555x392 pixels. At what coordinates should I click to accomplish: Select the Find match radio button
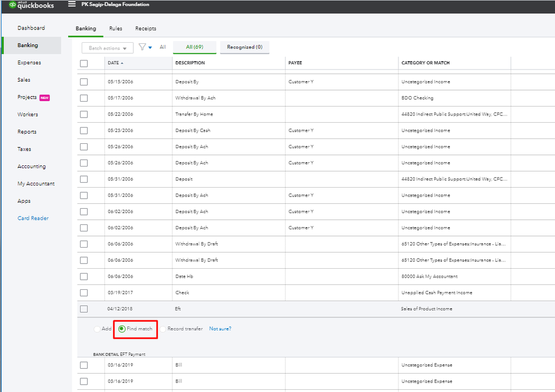pyautogui.click(x=122, y=329)
